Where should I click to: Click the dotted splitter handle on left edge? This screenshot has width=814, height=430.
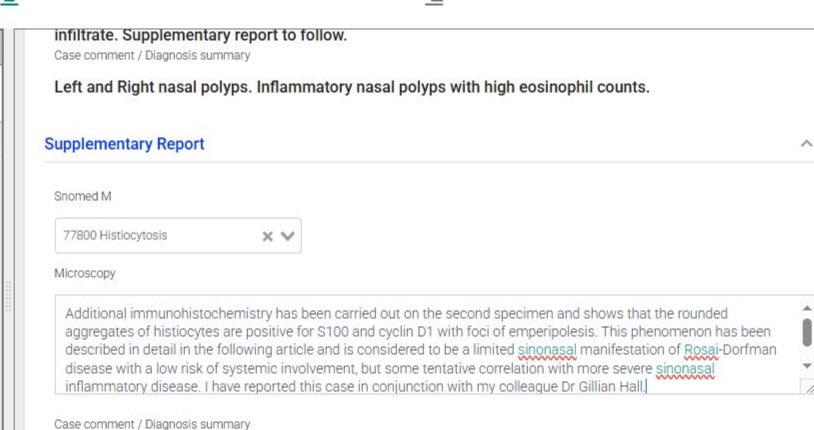[8, 297]
